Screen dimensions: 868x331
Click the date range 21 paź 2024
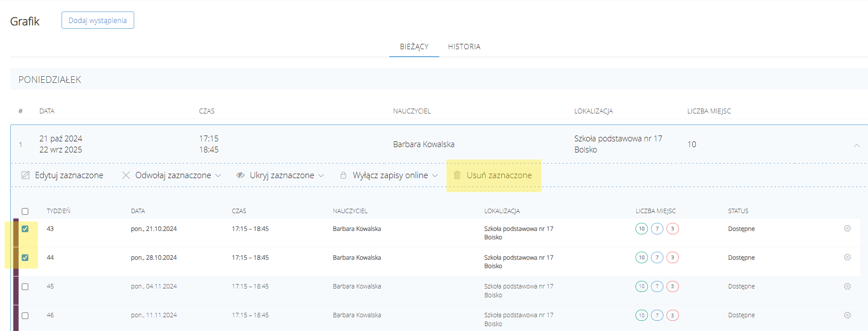[x=61, y=139]
